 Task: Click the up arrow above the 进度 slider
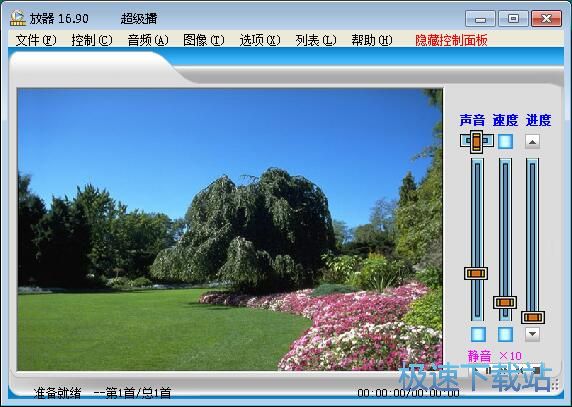tap(532, 141)
